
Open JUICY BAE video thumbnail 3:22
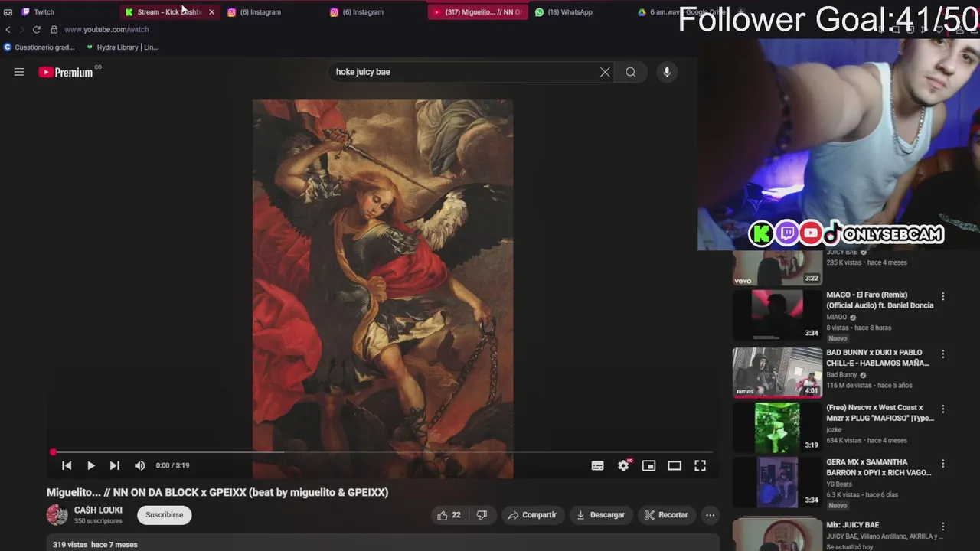(777, 268)
